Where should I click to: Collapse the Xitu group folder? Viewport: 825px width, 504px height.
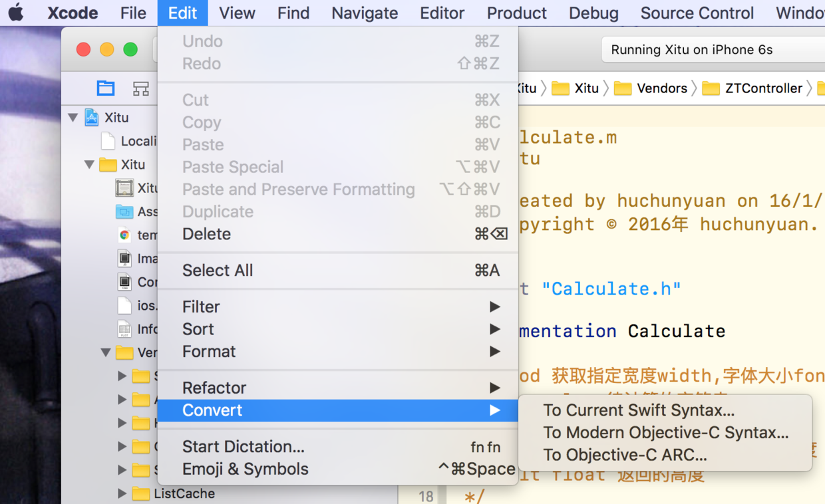coord(89,164)
